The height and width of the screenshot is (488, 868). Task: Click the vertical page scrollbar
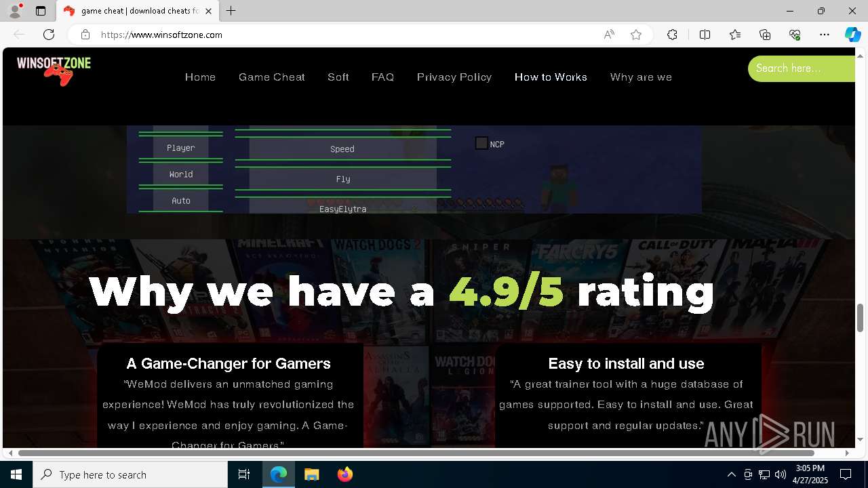click(861, 319)
